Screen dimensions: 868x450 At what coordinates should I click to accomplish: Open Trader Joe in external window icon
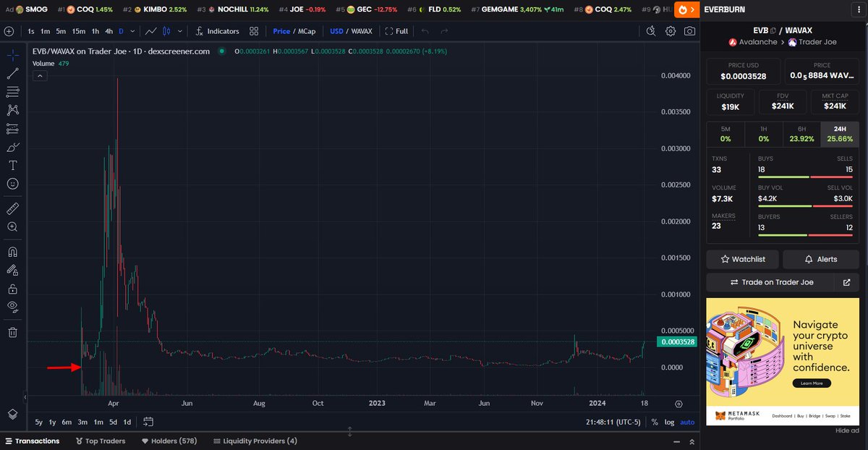(847, 282)
